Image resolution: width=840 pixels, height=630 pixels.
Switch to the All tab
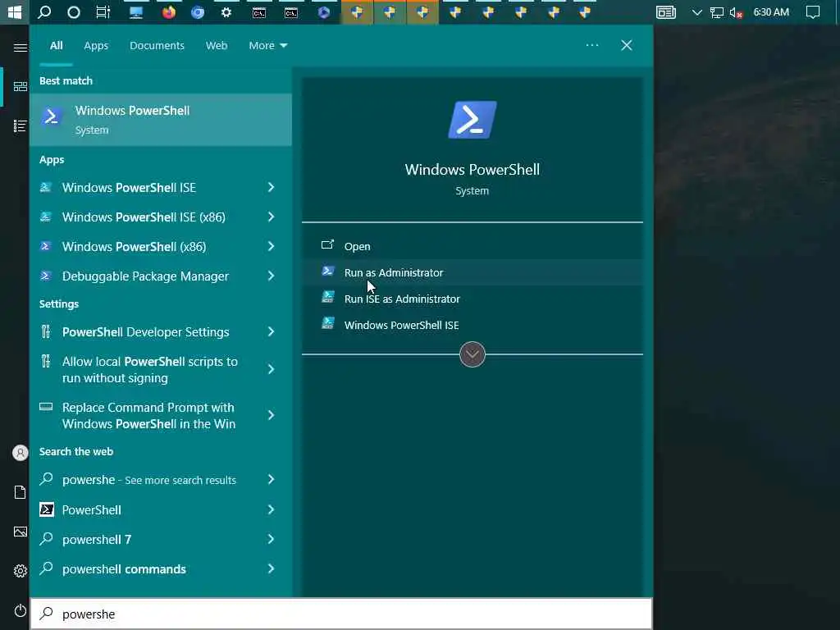(57, 46)
